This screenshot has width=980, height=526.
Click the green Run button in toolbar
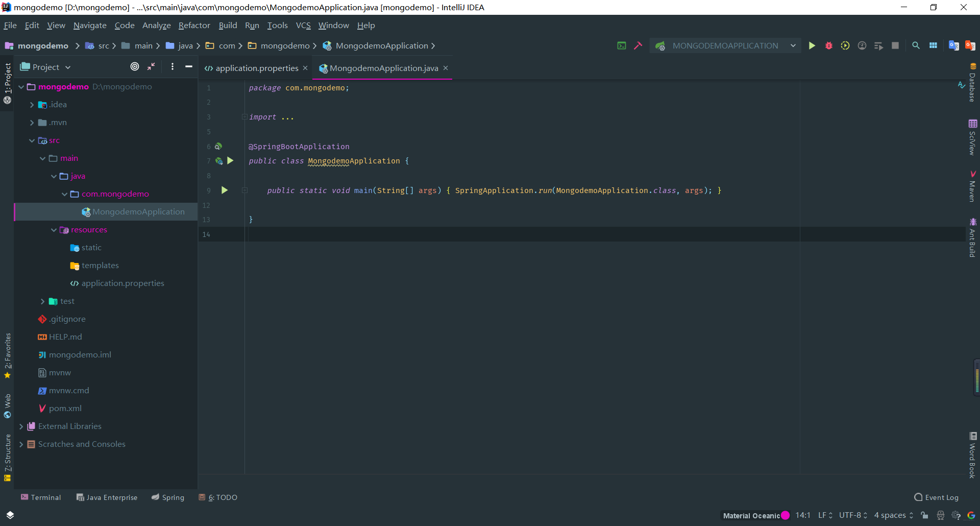click(812, 46)
